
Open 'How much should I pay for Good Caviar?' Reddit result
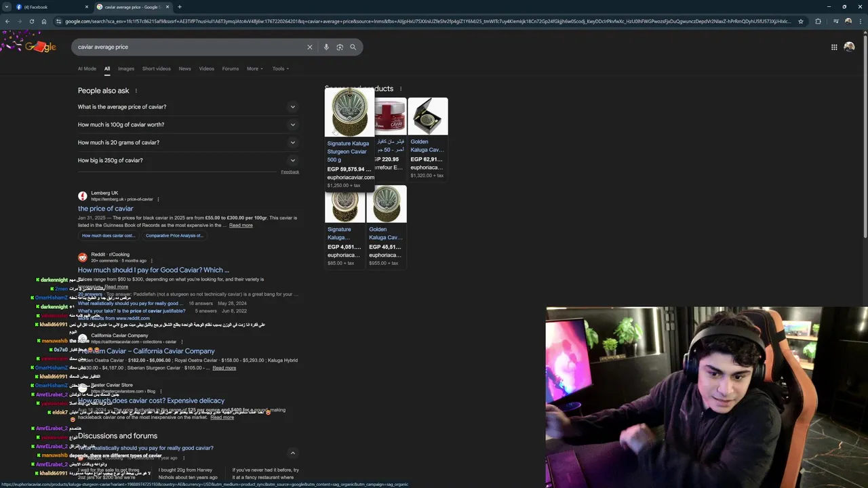click(x=153, y=270)
